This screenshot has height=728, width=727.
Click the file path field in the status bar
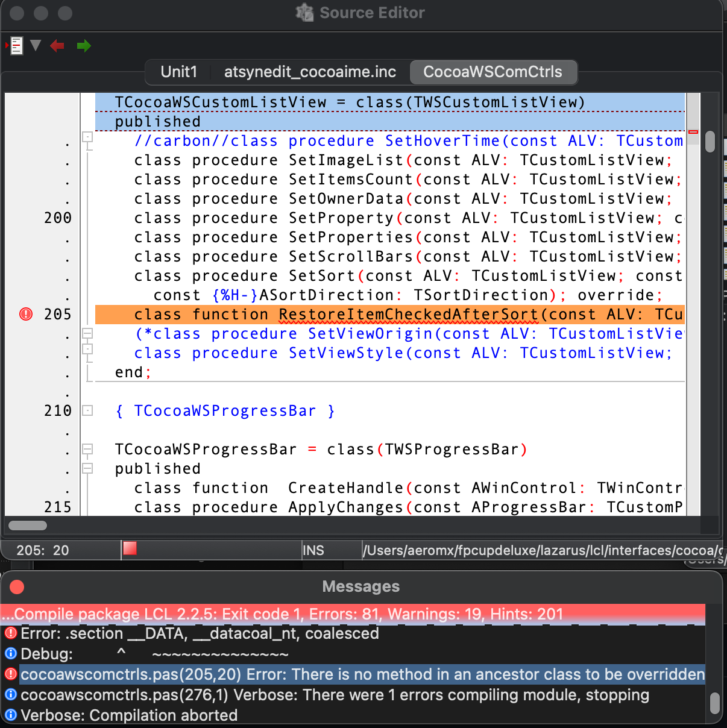click(530, 550)
